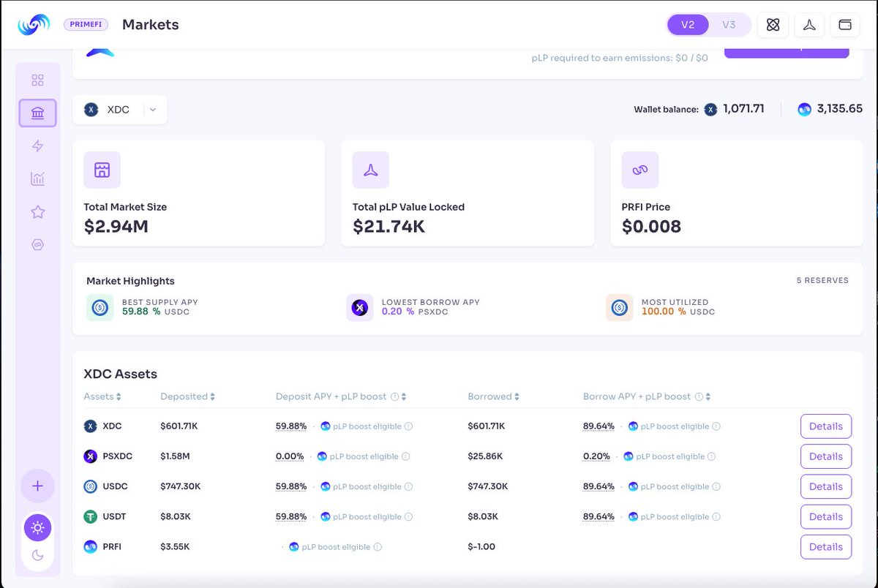Click Most Utilized USDC icon
878x588 pixels.
(620, 308)
